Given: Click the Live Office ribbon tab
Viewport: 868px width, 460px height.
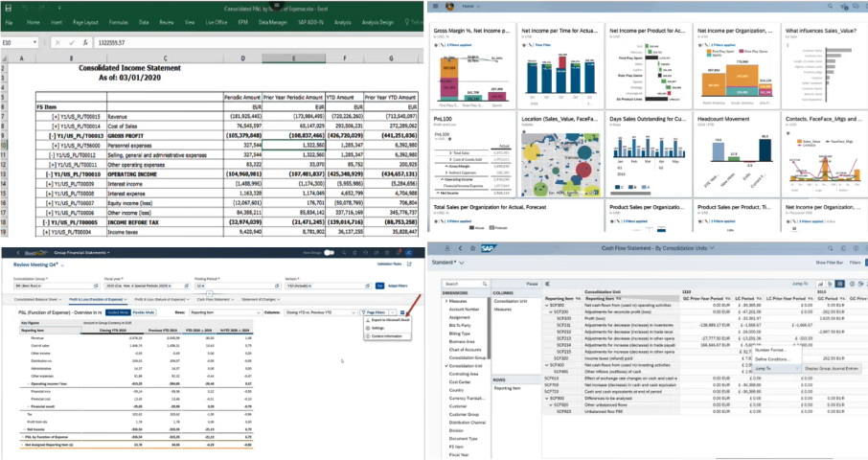Looking at the screenshot, I should click(x=217, y=22).
